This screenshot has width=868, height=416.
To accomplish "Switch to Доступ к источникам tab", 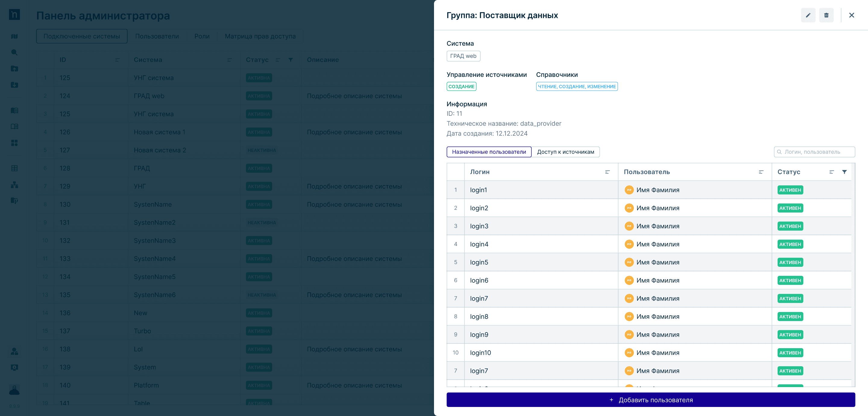I will point(565,152).
